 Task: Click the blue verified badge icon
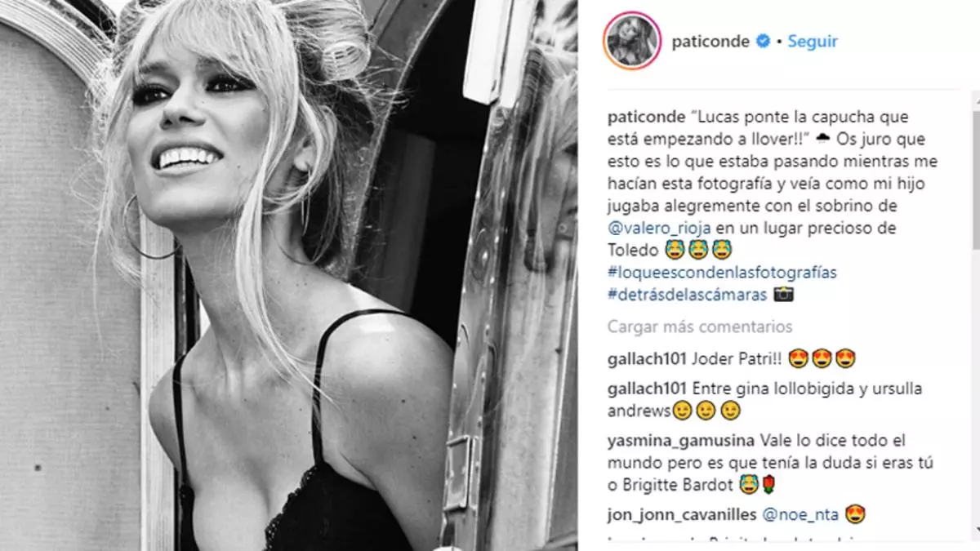(763, 41)
